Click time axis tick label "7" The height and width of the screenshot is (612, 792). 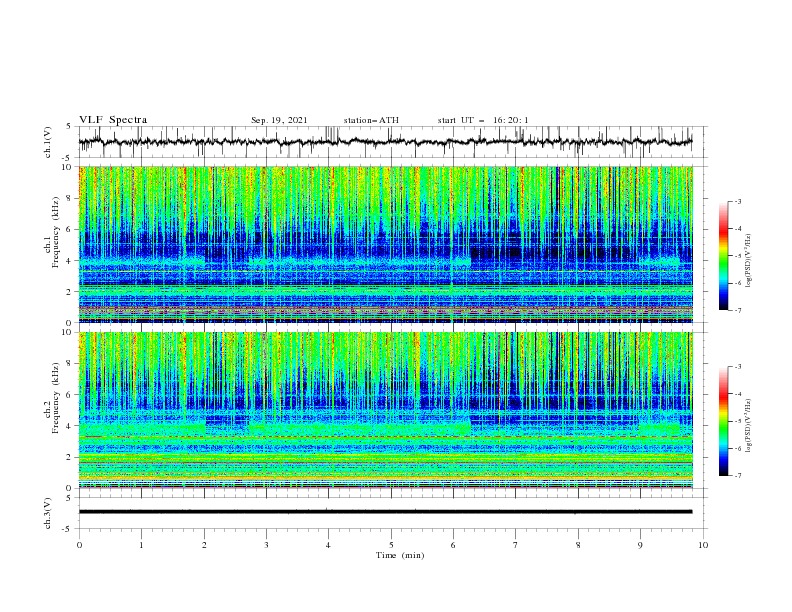[x=516, y=545]
